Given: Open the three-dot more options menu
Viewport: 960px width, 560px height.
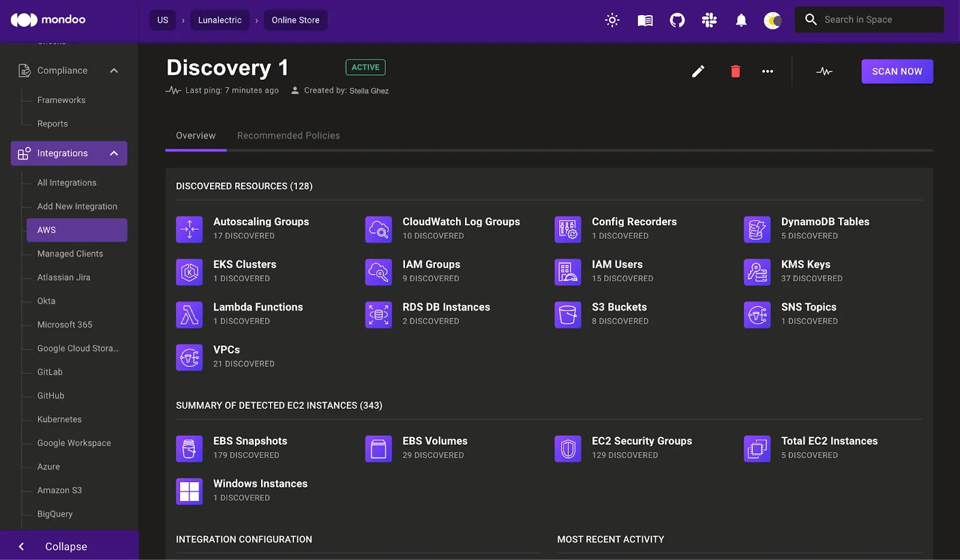Looking at the screenshot, I should point(767,71).
